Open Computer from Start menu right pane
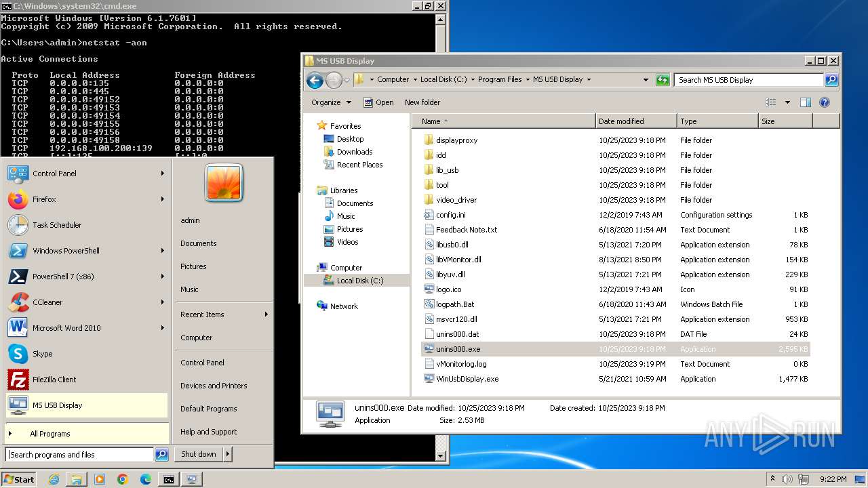 [197, 338]
